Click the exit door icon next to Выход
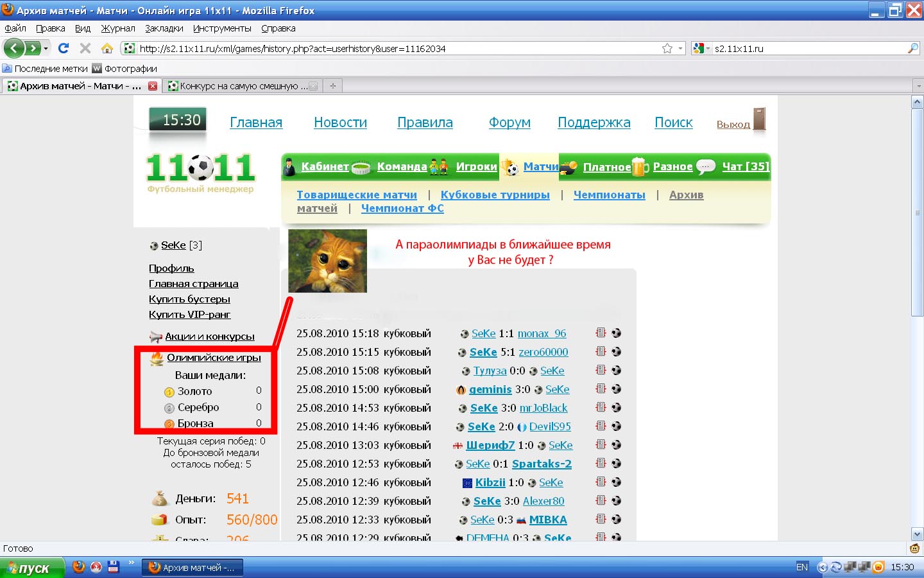The height and width of the screenshot is (578, 924). pyautogui.click(x=759, y=119)
